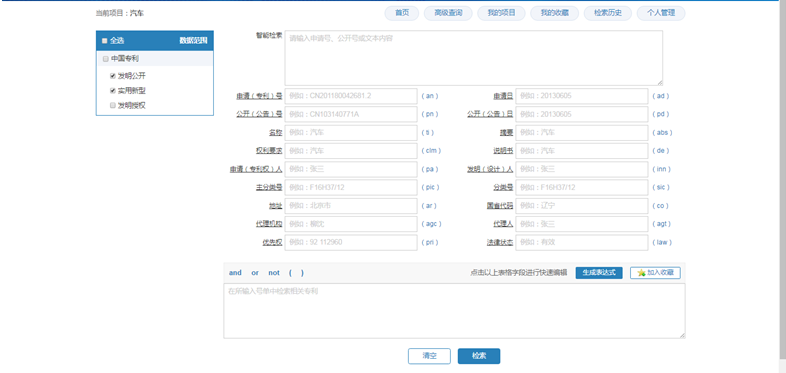Click the 分类号 underlined label
Viewport: 786px width, 373px height.
[503, 188]
